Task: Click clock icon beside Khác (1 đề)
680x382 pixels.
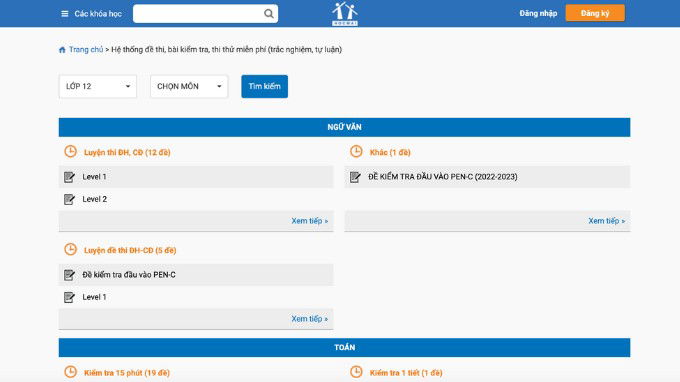Action: point(356,151)
